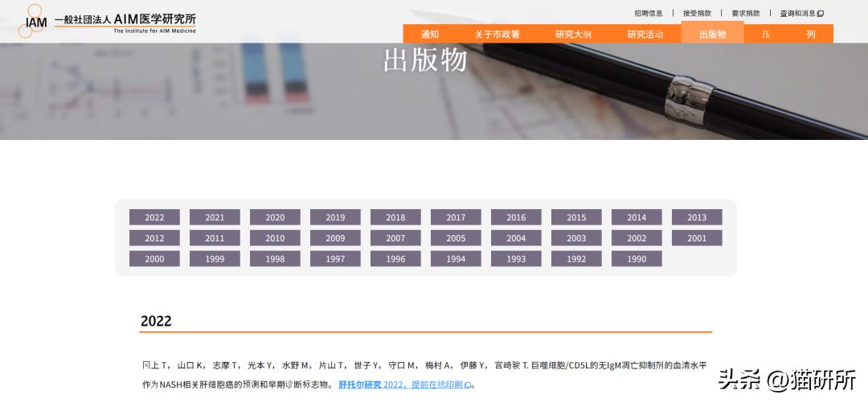Click text 作为NASH相关肝细胞癌的预测和早期诊断标志物
868x403 pixels.
238,384
